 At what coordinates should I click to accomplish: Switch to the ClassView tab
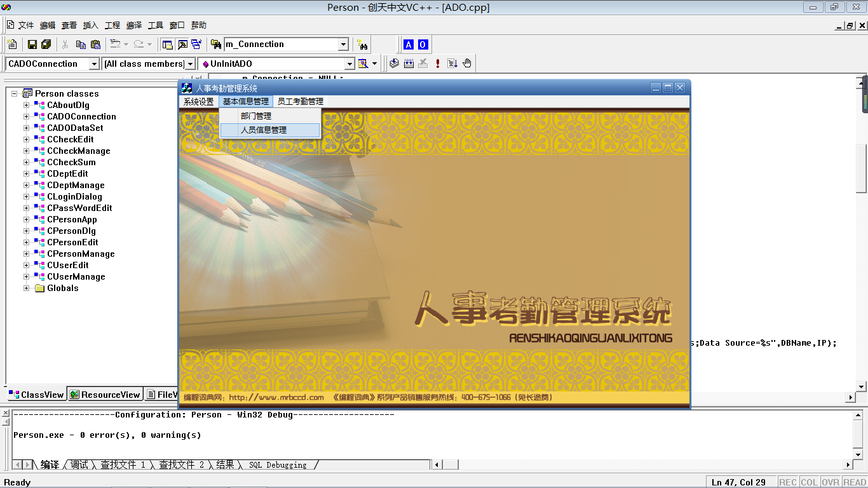pos(36,395)
